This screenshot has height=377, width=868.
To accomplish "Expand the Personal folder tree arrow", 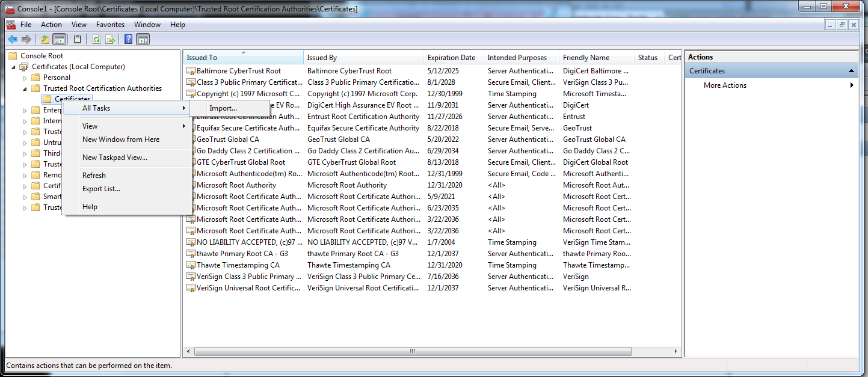I will [25, 78].
